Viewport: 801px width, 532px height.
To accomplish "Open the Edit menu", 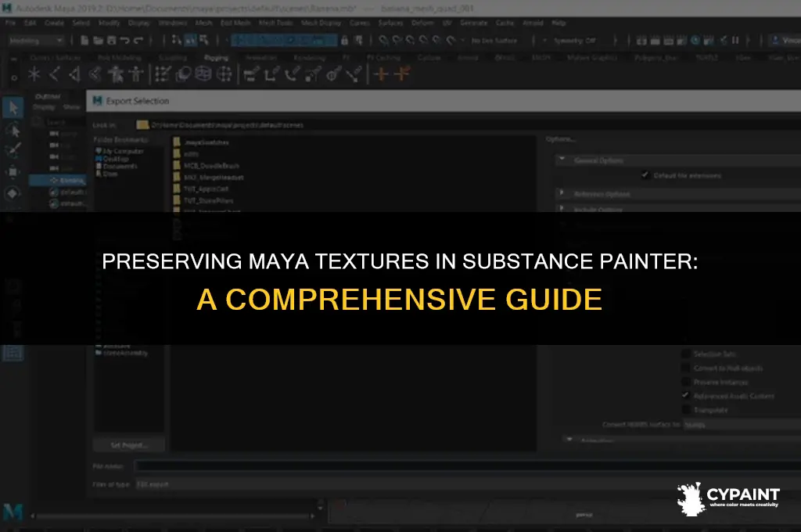I will pyautogui.click(x=31, y=23).
